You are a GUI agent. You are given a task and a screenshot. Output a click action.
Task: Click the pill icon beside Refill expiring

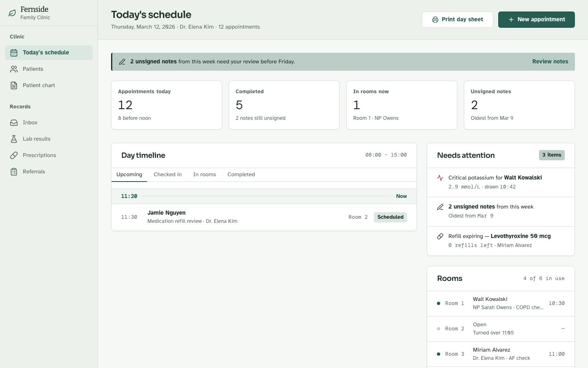(x=440, y=236)
